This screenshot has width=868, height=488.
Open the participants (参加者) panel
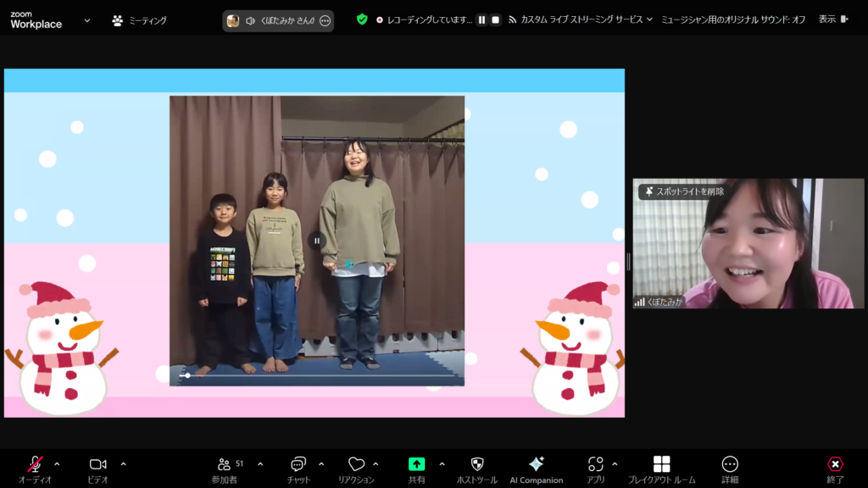(x=225, y=464)
